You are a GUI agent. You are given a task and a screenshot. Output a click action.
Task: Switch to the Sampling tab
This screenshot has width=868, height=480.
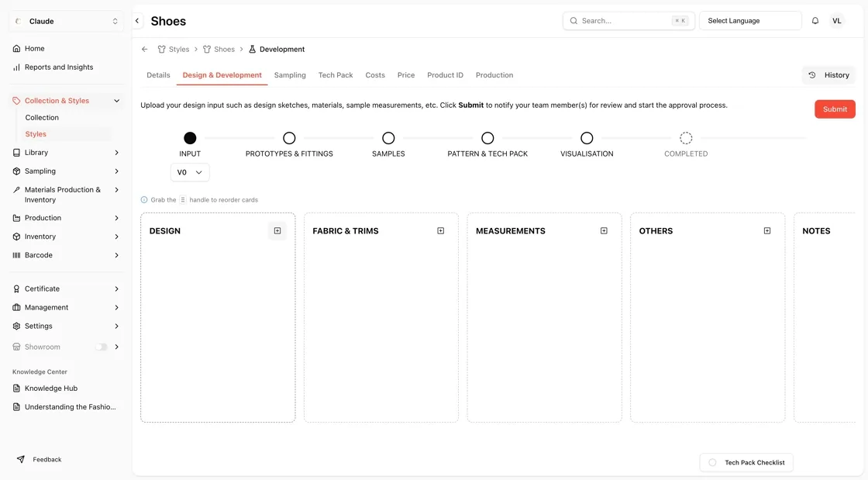point(290,75)
